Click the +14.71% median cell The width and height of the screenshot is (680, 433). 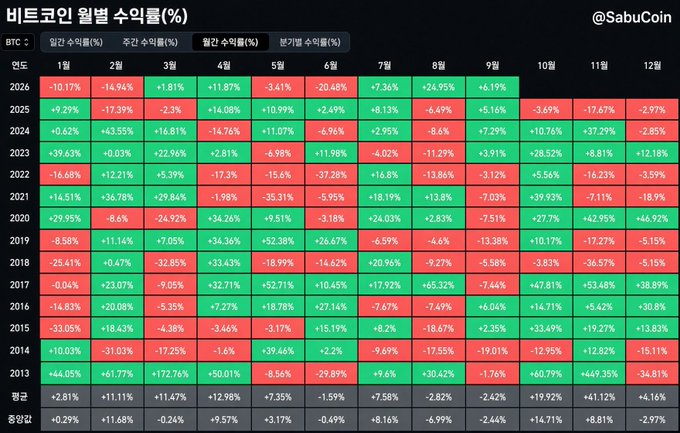[x=546, y=420]
